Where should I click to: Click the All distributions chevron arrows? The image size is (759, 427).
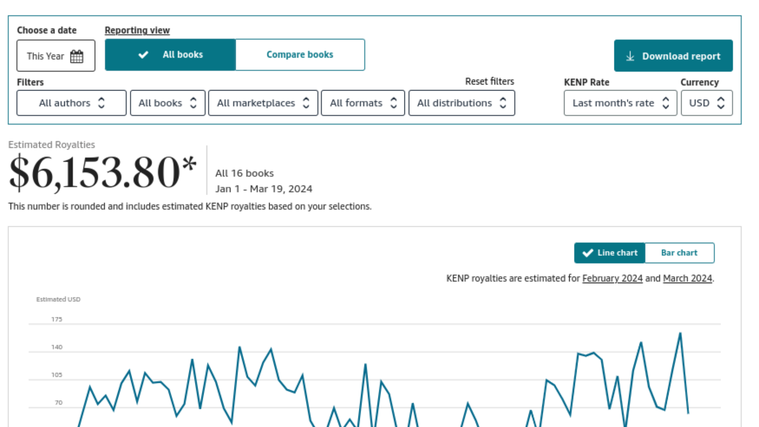[503, 103]
